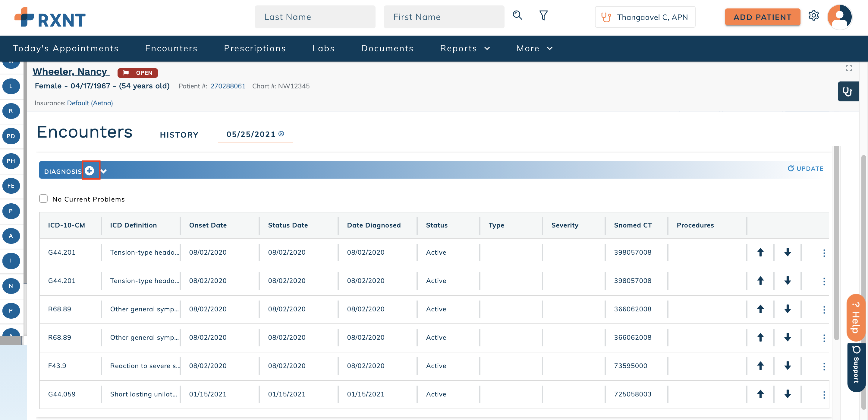The height and width of the screenshot is (420, 868).
Task: Open options menu for first R68.89 row
Action: click(824, 310)
